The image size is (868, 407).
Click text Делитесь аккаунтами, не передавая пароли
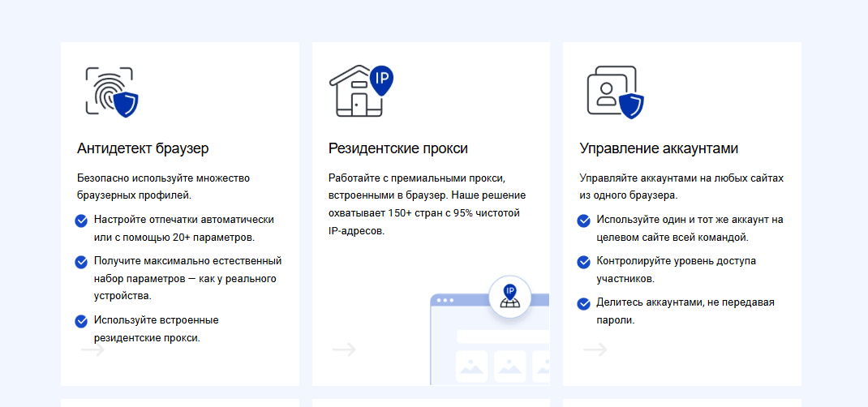685,311
